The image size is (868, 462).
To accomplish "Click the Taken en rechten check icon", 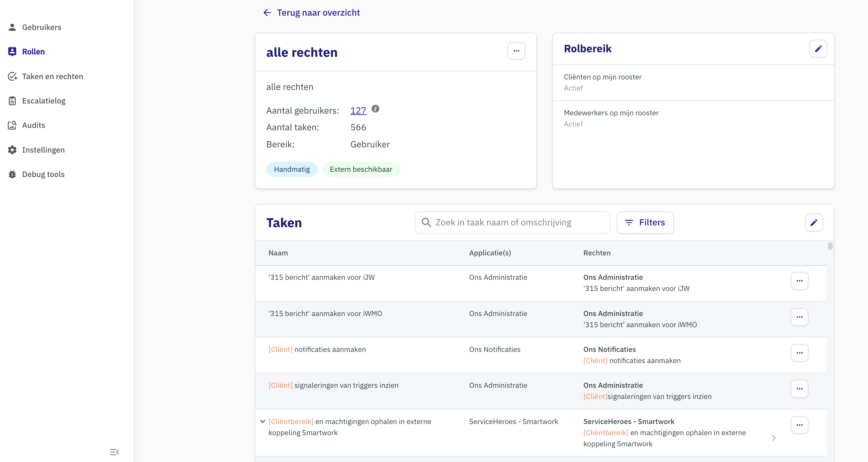I will pos(13,76).
